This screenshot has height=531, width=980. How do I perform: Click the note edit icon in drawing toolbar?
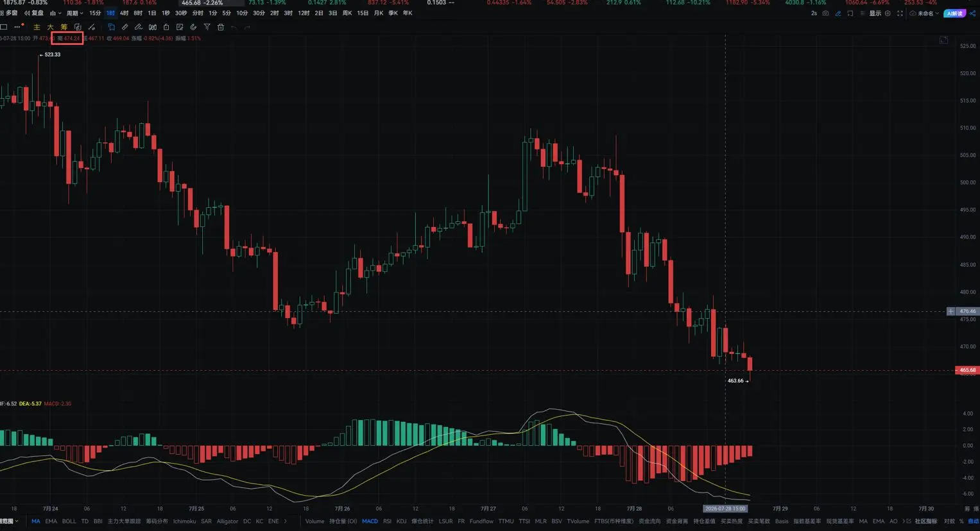click(x=180, y=27)
